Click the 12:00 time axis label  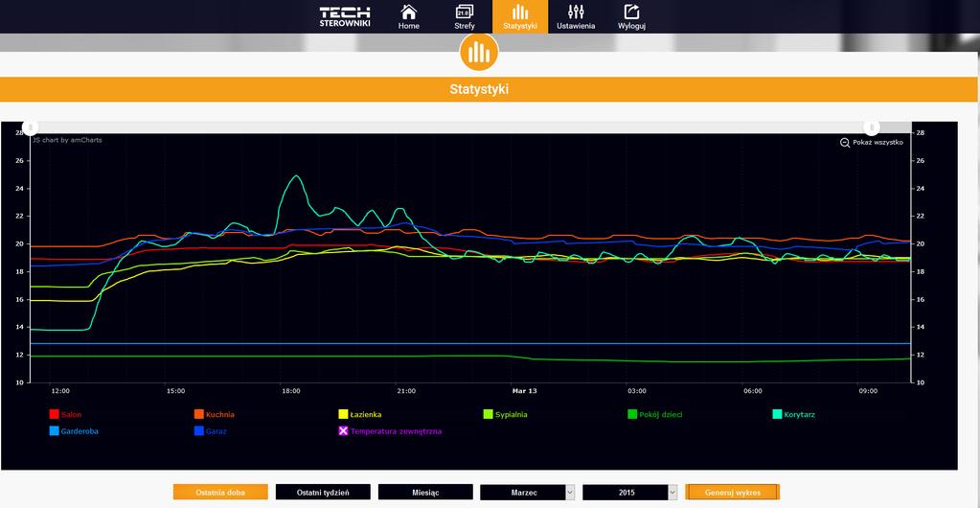pos(60,391)
